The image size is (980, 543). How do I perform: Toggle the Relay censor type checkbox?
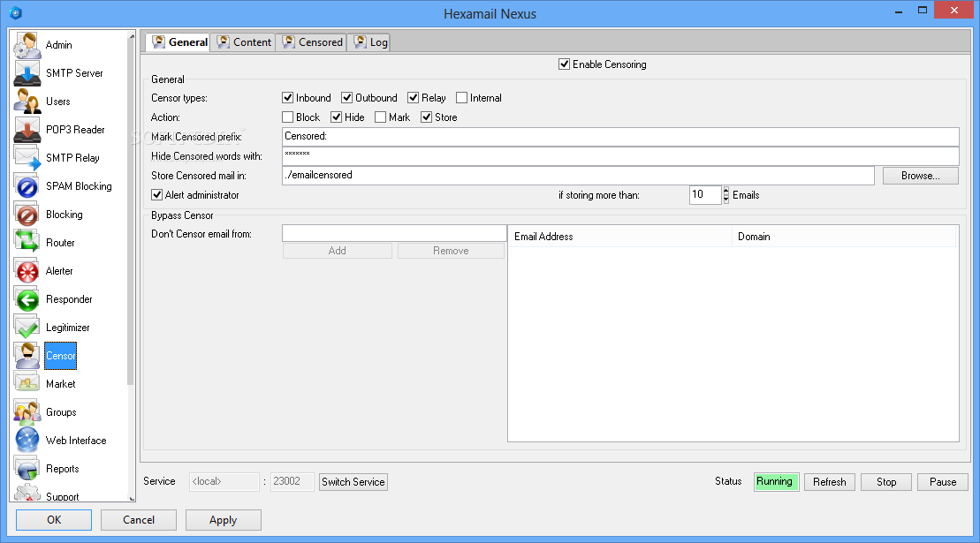tap(414, 98)
